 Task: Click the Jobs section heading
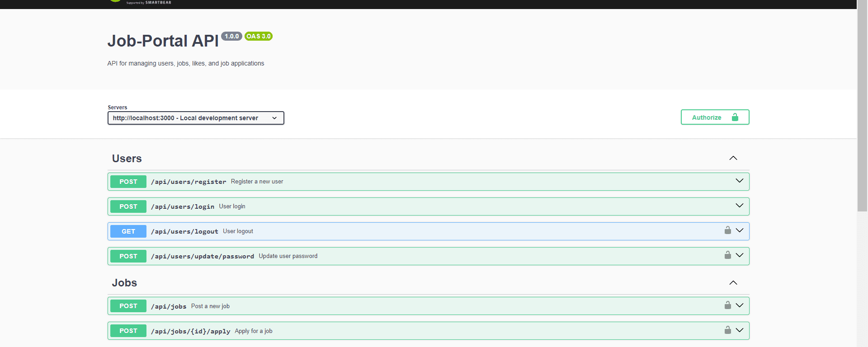(124, 283)
